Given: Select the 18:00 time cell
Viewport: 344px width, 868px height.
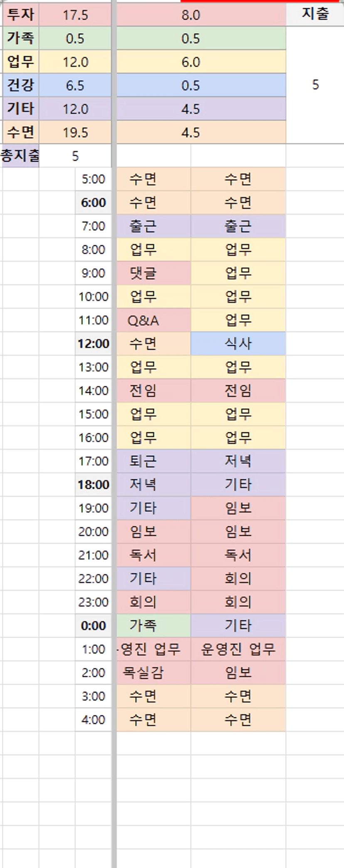Looking at the screenshot, I should pyautogui.click(x=94, y=484).
